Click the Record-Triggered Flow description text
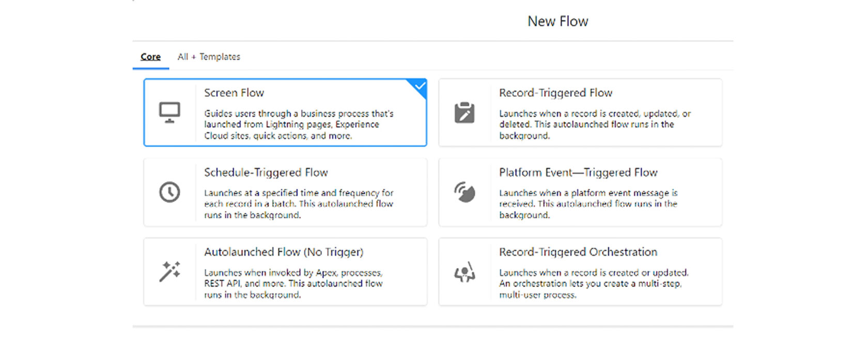This screenshot has height=346, width=868. click(x=595, y=125)
